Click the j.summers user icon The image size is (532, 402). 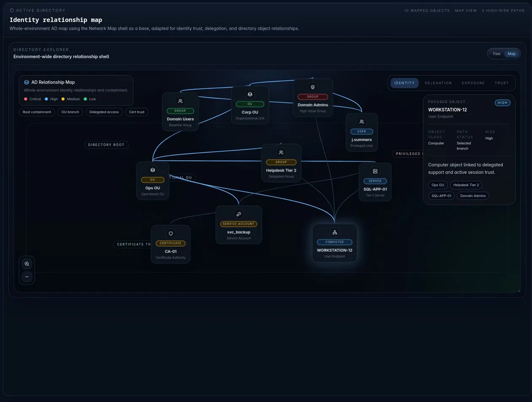(x=362, y=122)
